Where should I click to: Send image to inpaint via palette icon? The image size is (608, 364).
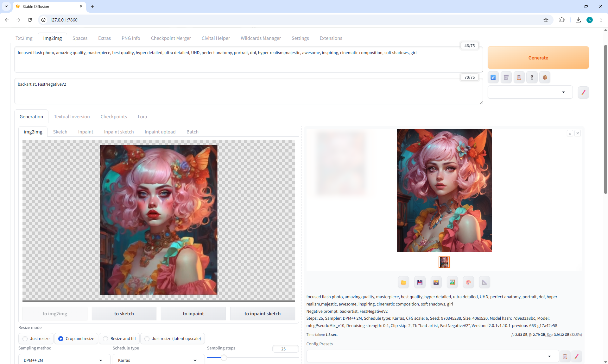pos(468,282)
